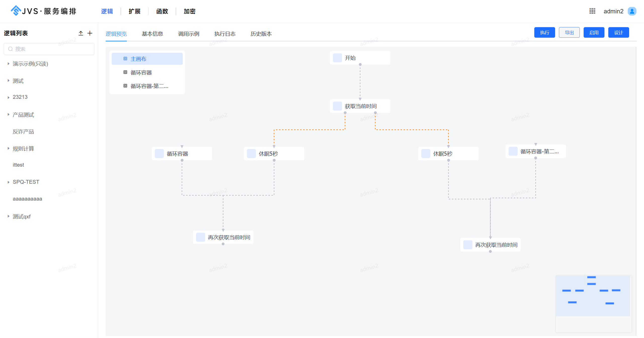The width and height of the screenshot is (644, 338).
Task: Click the 导出 button
Action: pyautogui.click(x=569, y=32)
